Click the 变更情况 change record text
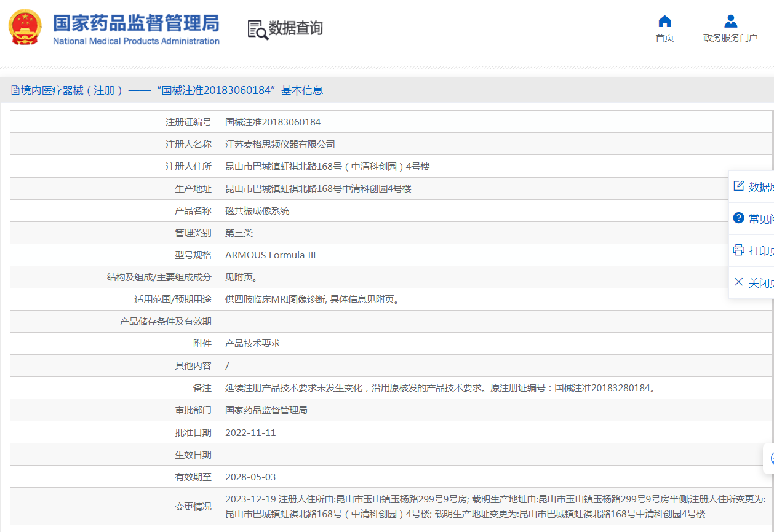This screenshot has height=532, width=774. (495, 507)
